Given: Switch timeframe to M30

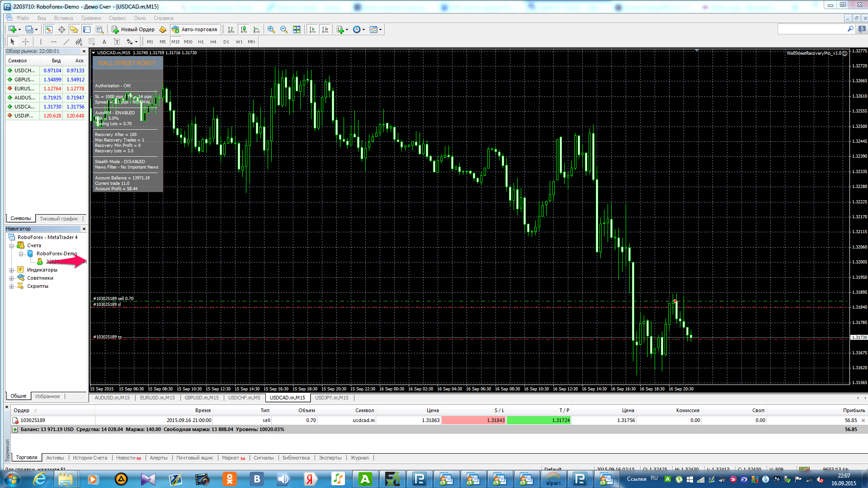Looking at the screenshot, I should point(188,42).
